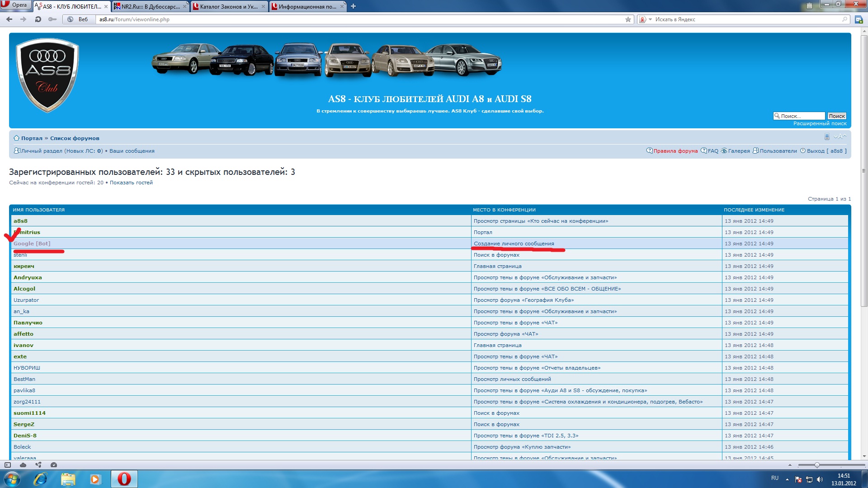Bookmark page with address bar star
The width and height of the screenshot is (868, 488).
tap(628, 19)
